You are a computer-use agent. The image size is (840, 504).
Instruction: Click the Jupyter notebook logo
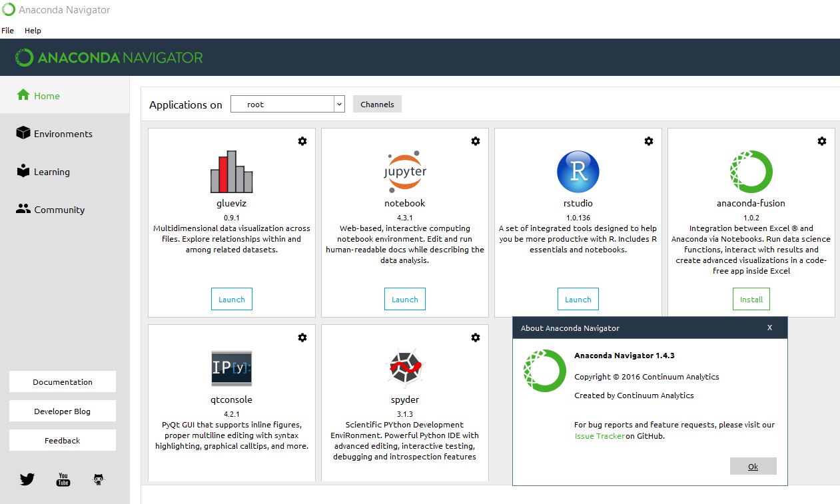(x=405, y=172)
